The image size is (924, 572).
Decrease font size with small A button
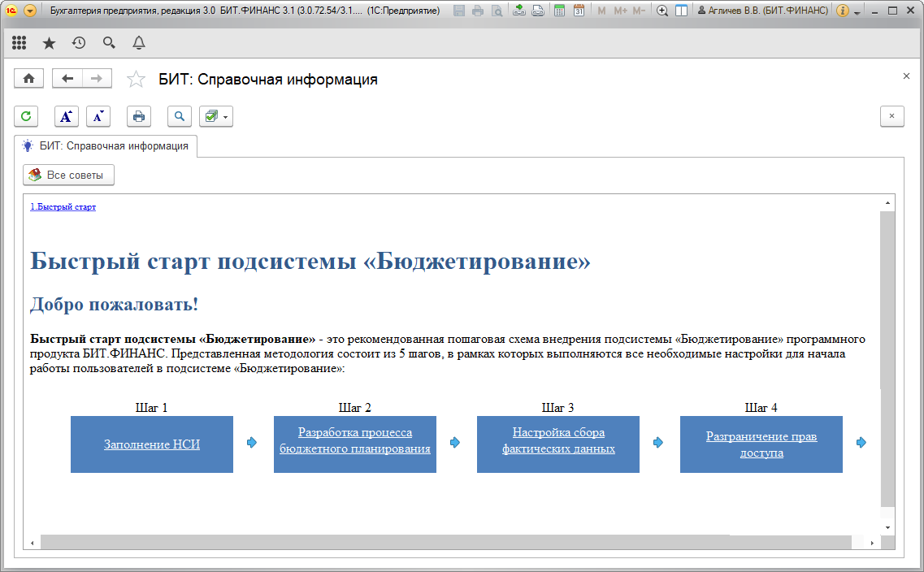[x=98, y=116]
